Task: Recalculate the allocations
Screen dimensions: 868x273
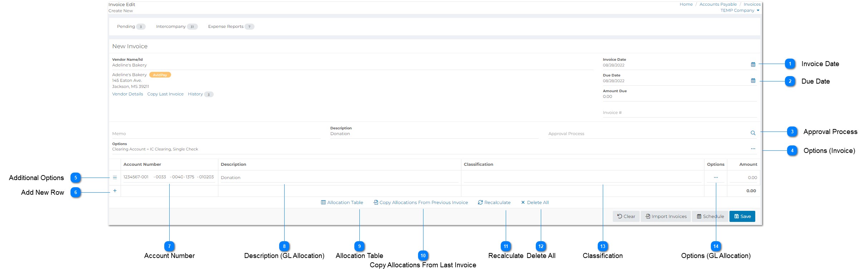Action: 494,202
